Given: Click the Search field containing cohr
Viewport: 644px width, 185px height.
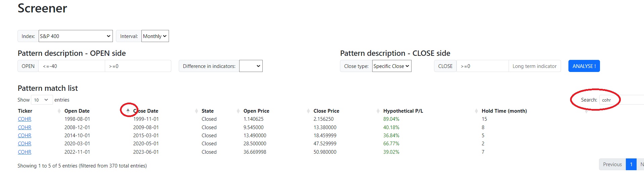Looking at the screenshot, I should coord(621,100).
